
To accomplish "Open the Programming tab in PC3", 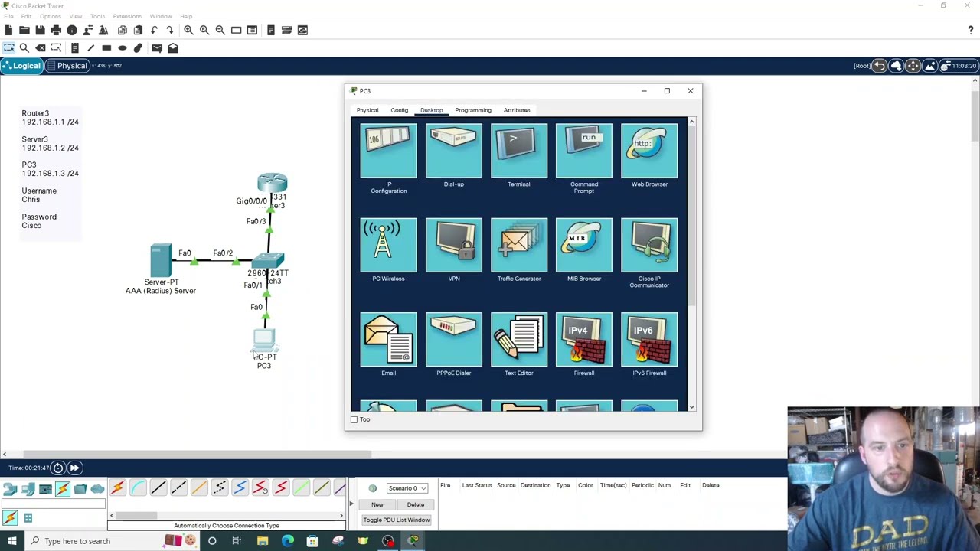I will 473,110.
